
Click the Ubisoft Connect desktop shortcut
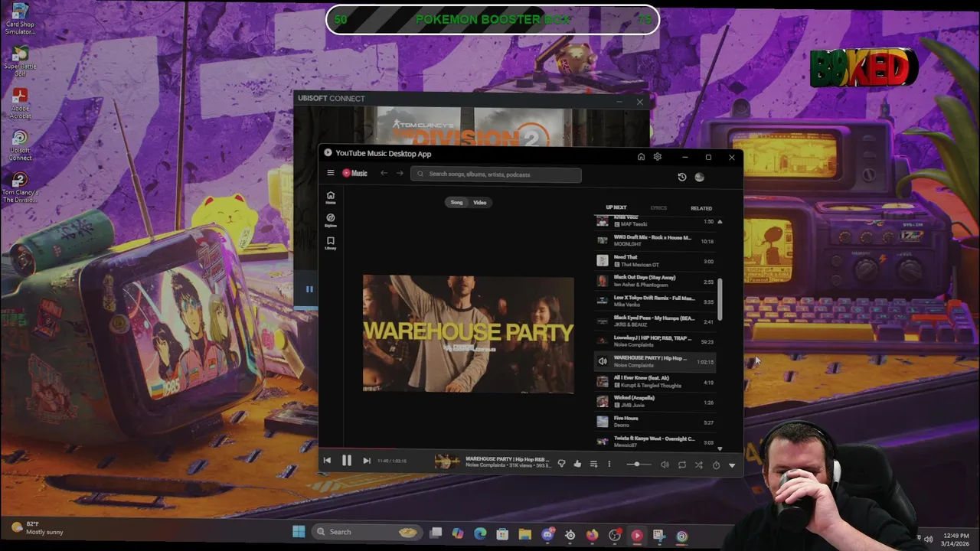click(x=20, y=145)
